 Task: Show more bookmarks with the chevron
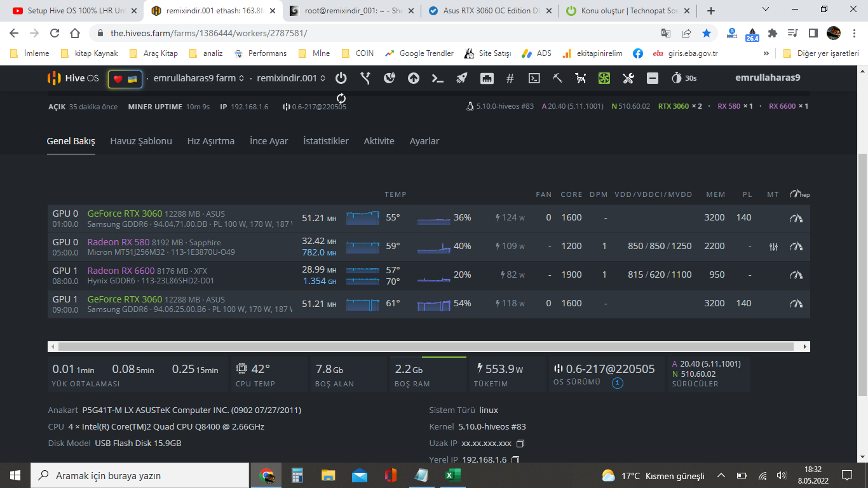coord(766,53)
